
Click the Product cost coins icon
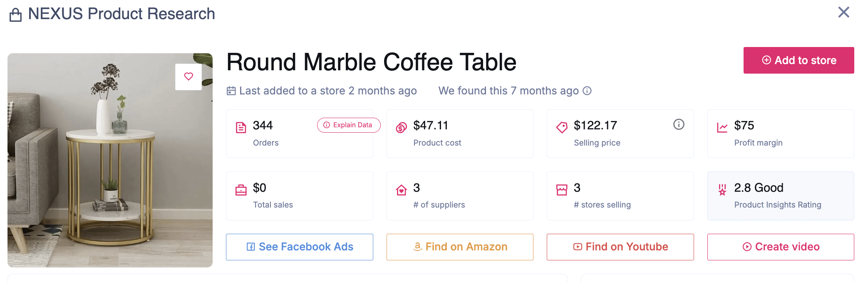401,127
